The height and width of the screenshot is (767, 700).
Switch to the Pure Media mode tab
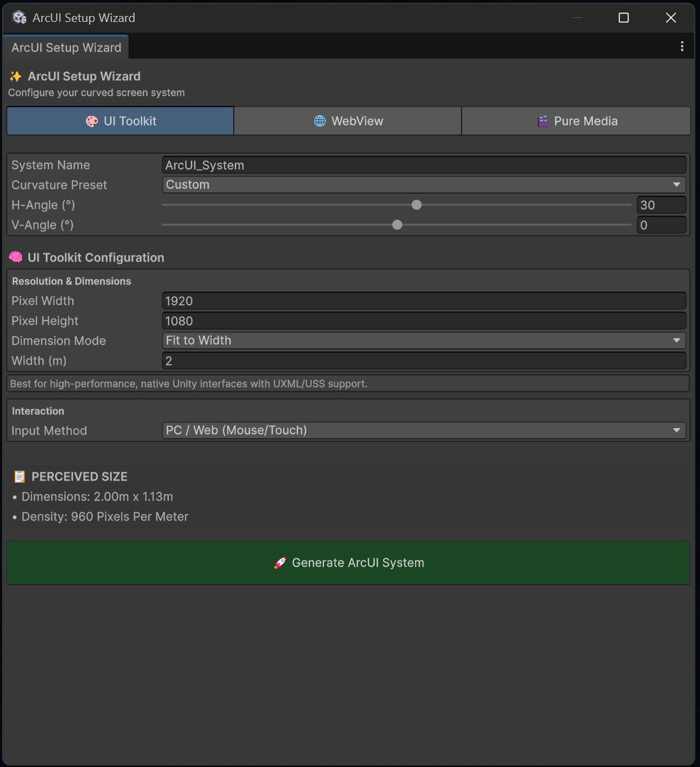pos(575,121)
